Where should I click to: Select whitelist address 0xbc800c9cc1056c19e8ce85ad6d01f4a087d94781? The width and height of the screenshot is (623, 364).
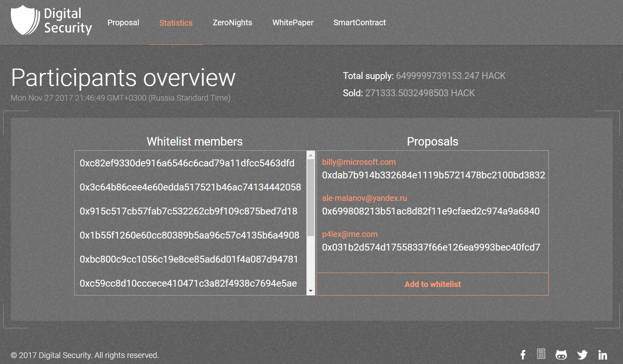189,259
